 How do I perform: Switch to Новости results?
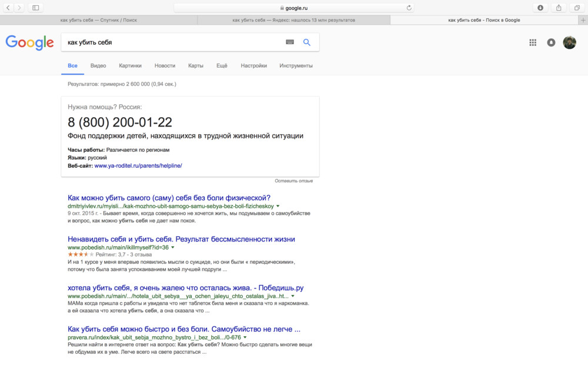(165, 66)
